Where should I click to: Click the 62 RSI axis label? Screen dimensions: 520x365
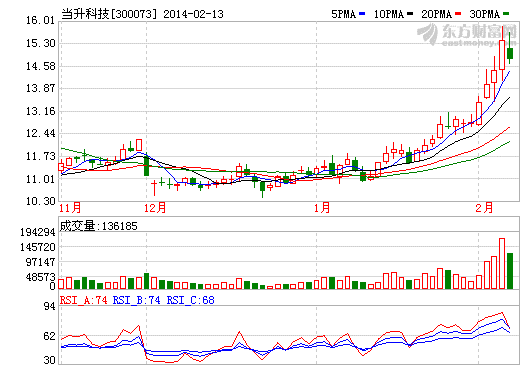pyautogui.click(x=49, y=336)
